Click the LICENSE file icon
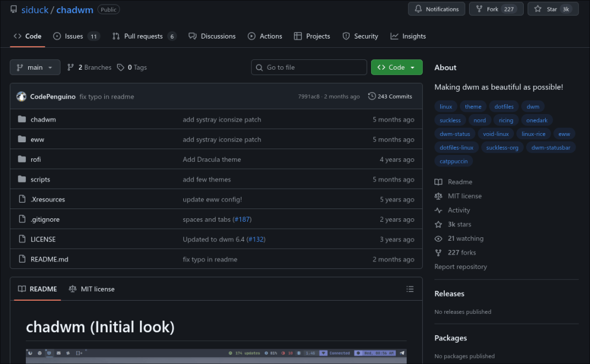The width and height of the screenshot is (590, 364). point(22,239)
